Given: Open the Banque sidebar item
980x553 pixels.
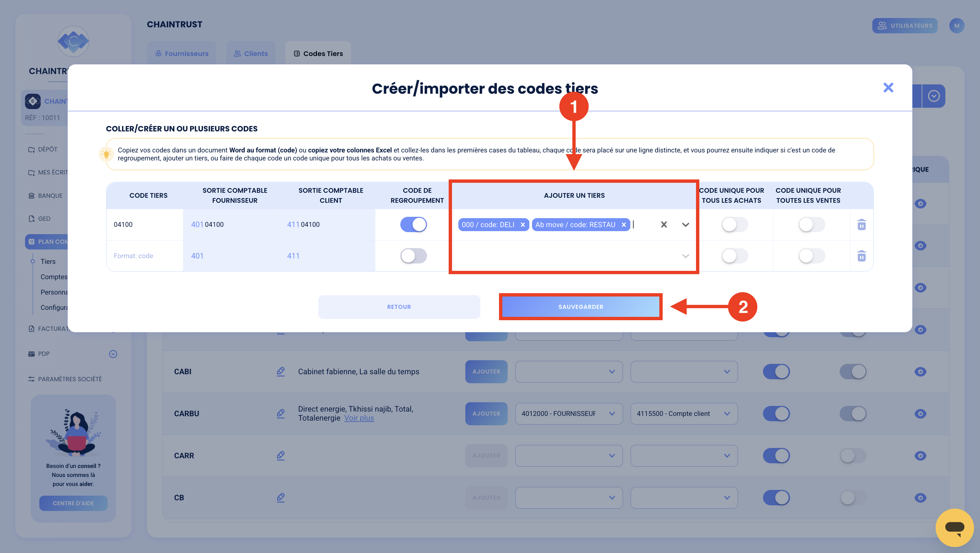Looking at the screenshot, I should (45, 196).
